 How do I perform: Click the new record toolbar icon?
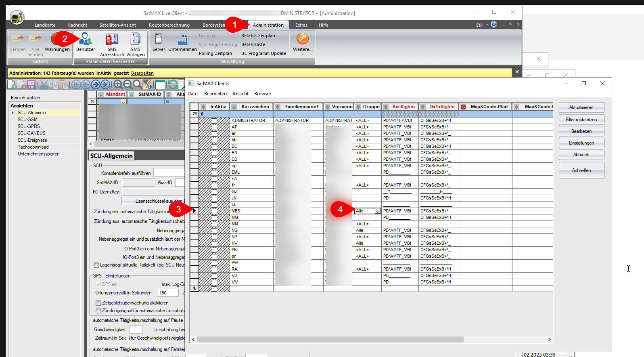[12, 84]
